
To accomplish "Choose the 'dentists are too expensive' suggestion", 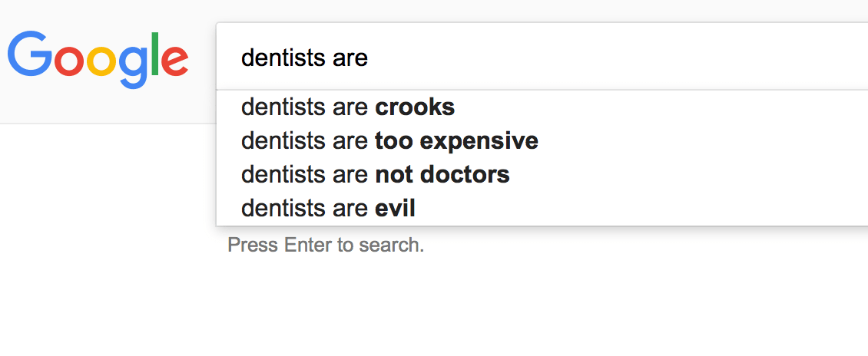I will pyautogui.click(x=389, y=141).
